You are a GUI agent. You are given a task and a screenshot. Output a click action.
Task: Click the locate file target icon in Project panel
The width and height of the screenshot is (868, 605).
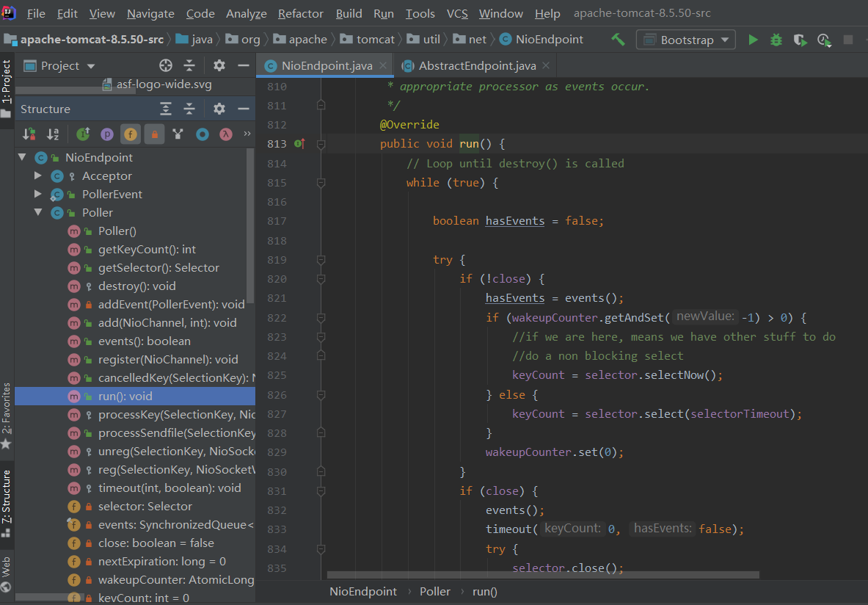click(x=166, y=65)
